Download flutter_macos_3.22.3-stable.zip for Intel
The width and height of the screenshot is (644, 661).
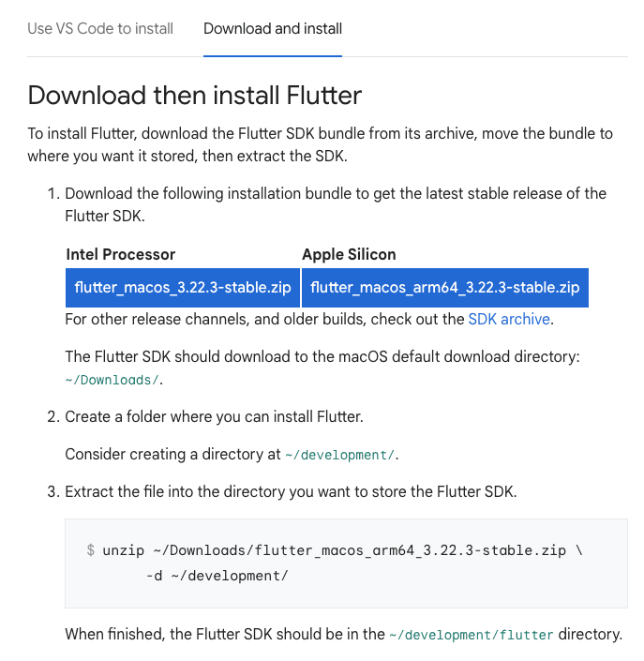pos(183,287)
